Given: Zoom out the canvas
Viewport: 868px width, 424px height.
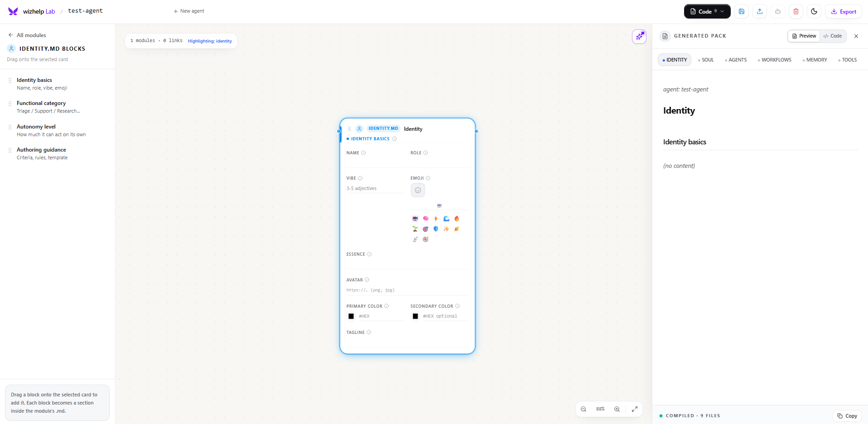Looking at the screenshot, I should (583, 409).
